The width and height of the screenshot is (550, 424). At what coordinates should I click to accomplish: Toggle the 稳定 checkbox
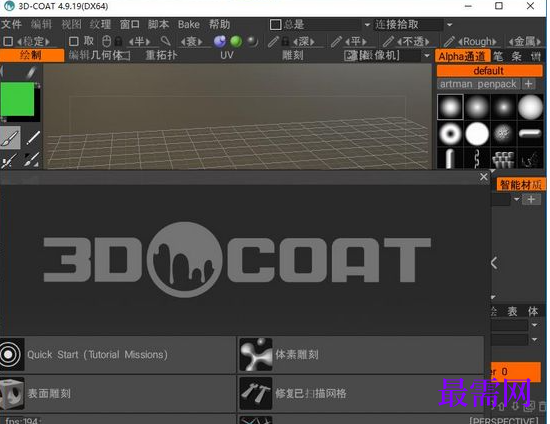pyautogui.click(x=8, y=41)
